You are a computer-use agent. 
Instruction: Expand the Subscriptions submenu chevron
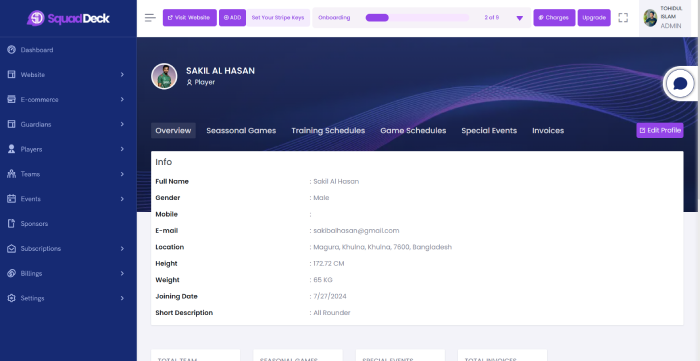(x=122, y=249)
